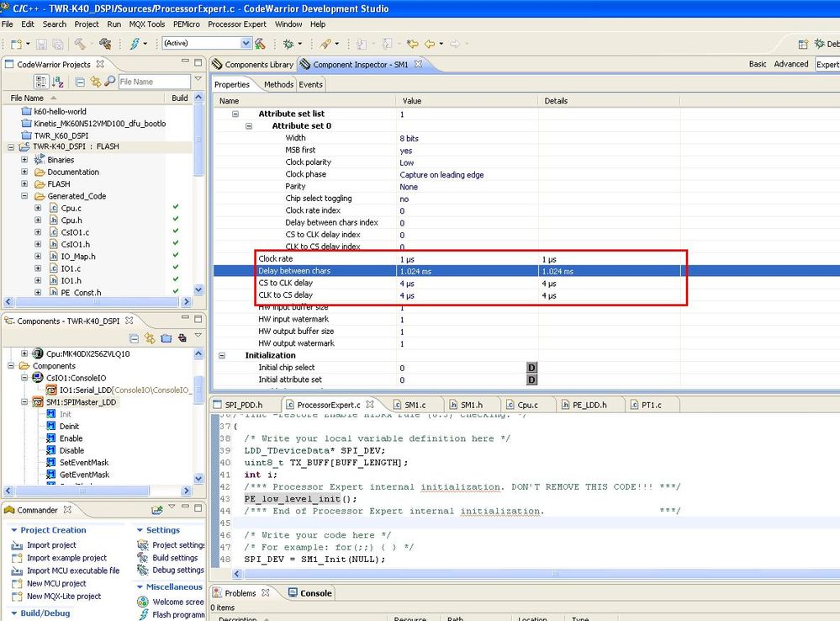Click the Last Edit Location arrow icon
Screen dimensions: 840x621
pos(412,44)
